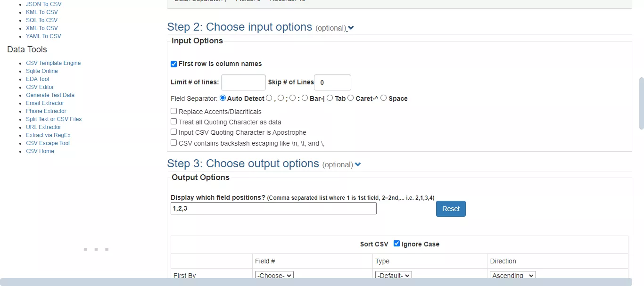Viewport: 644px width, 286px height.
Task: Disable Ignore Case for sorting
Action: click(x=396, y=244)
